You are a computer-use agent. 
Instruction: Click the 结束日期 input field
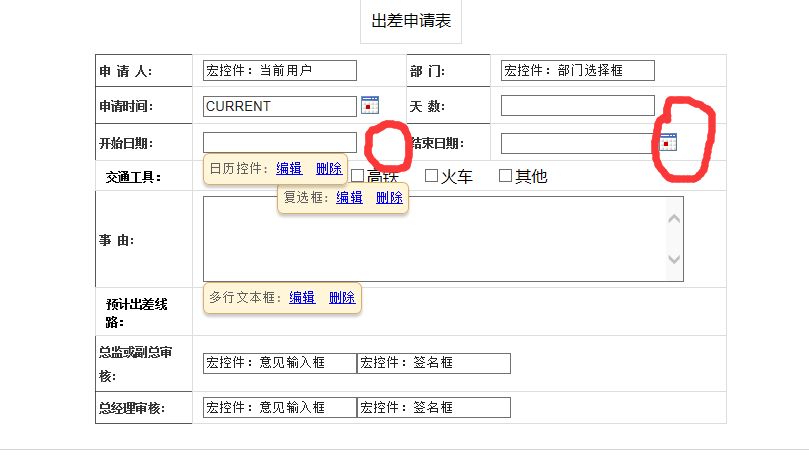click(577, 143)
